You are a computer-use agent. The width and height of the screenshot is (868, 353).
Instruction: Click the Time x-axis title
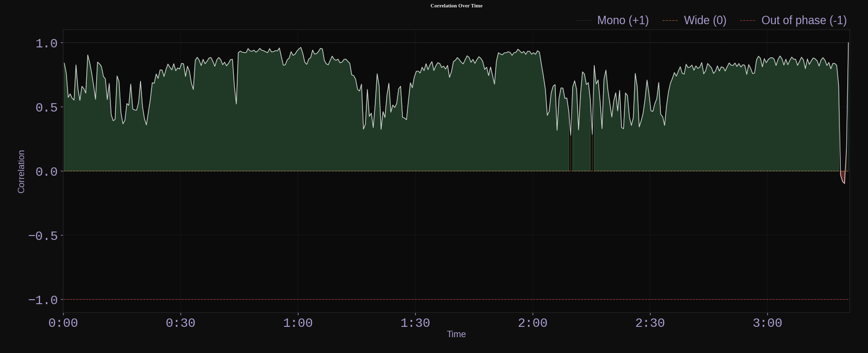[456, 334]
